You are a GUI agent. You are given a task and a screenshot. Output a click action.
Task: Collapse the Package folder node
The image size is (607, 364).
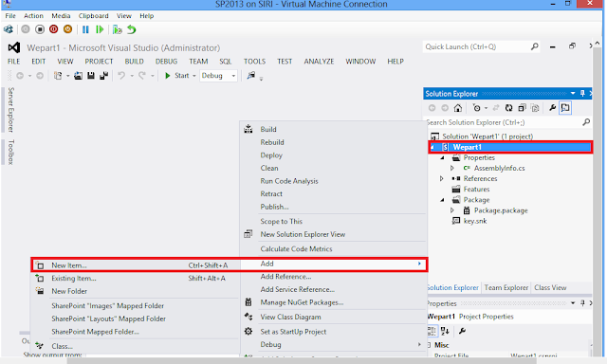point(442,200)
